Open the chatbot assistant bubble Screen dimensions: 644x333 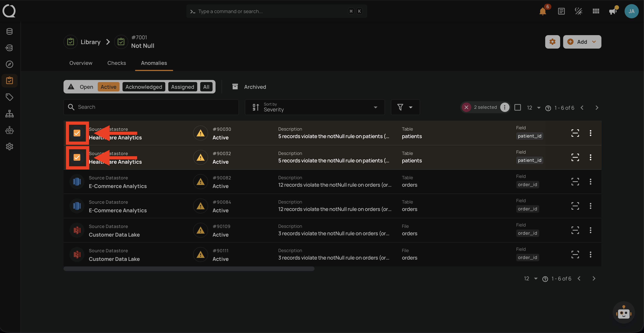[623, 312]
